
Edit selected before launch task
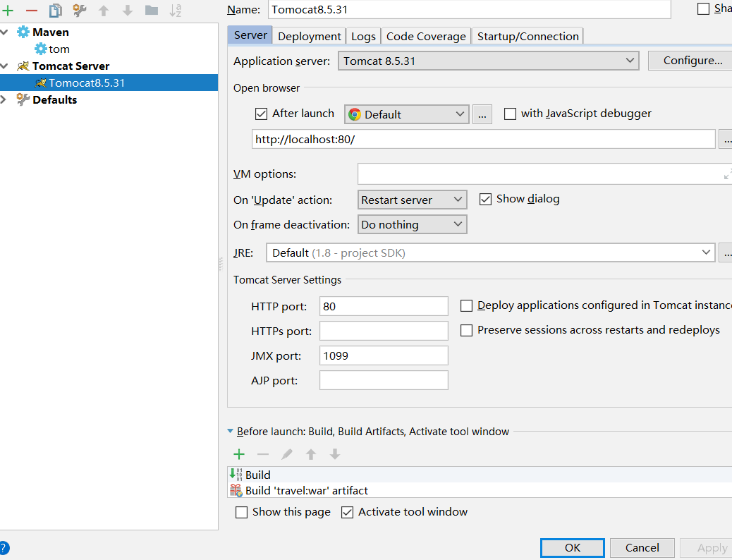pyautogui.click(x=286, y=454)
